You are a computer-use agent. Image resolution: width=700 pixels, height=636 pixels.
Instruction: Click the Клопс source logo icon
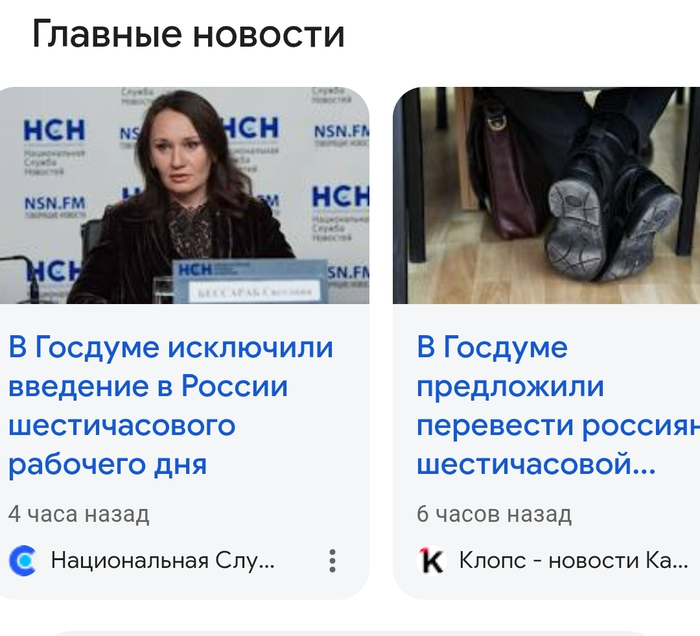click(431, 561)
